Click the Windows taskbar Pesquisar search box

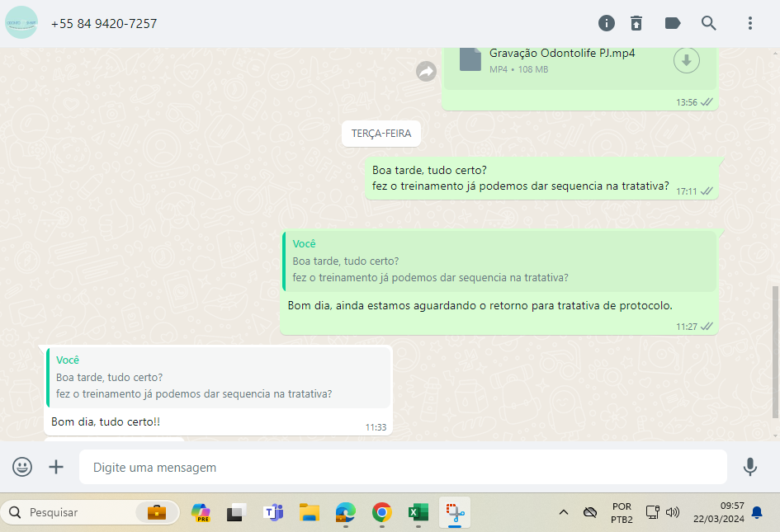(x=78, y=512)
